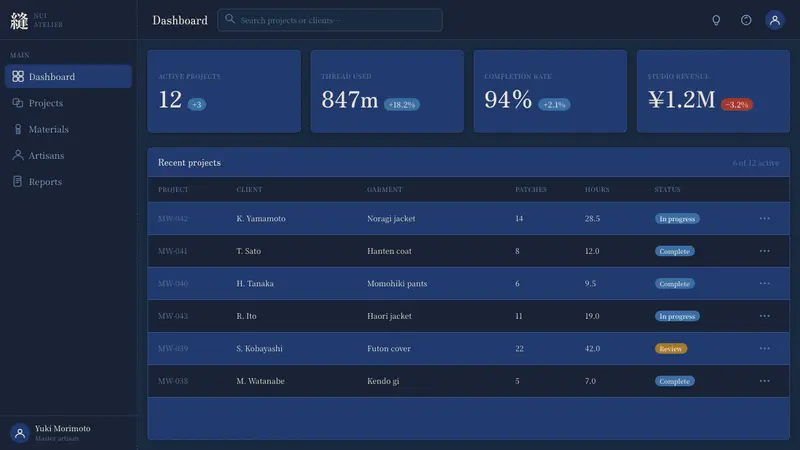Viewport: 800px width, 450px height.
Task: Click the magnifier icon in search bar
Action: pos(230,19)
